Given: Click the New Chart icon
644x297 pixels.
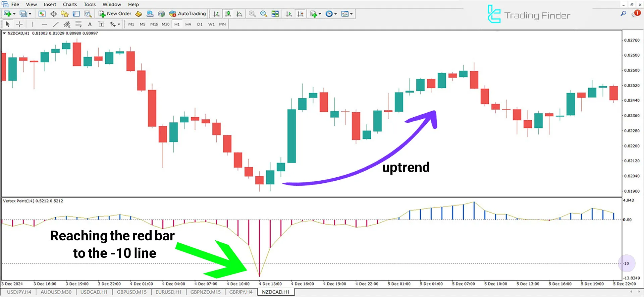Looking at the screenshot, I should [7, 14].
